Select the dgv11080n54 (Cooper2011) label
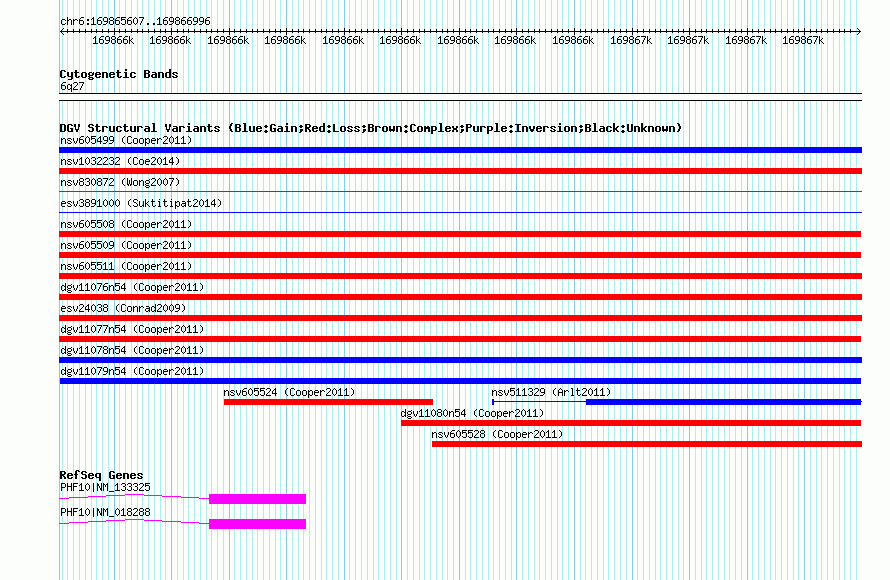 pyautogui.click(x=472, y=413)
